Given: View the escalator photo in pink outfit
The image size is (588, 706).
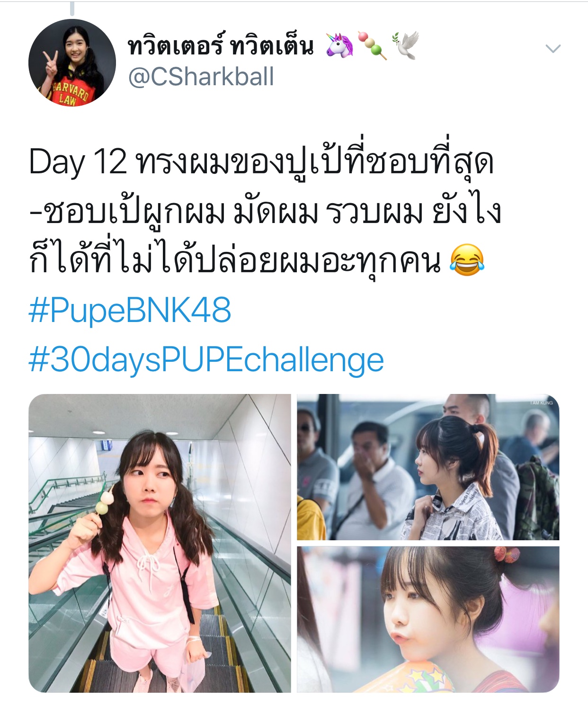Looking at the screenshot, I should 160,543.
